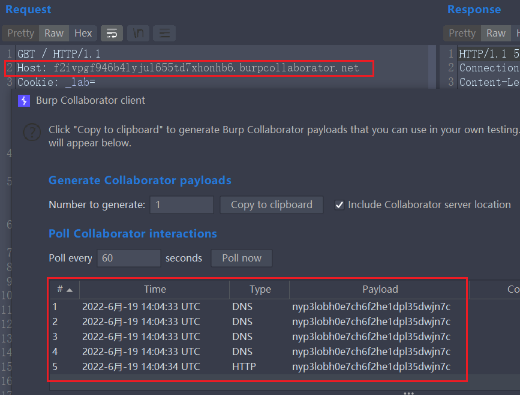Click the Poll every seconds field

click(129, 258)
